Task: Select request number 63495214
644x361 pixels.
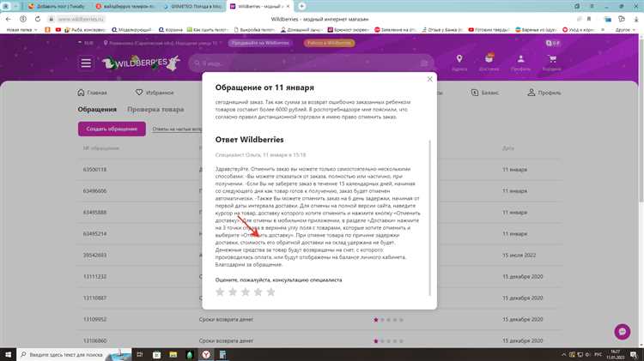Action: pyautogui.click(x=94, y=233)
